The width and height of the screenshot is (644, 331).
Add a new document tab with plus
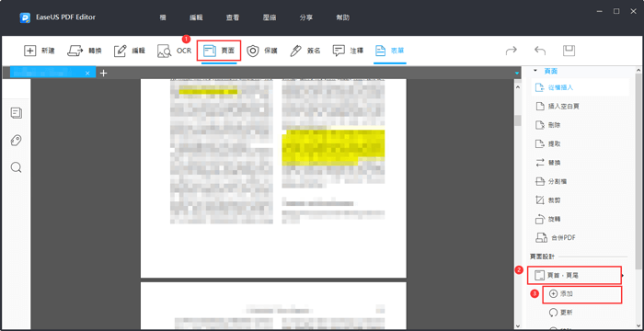(103, 74)
